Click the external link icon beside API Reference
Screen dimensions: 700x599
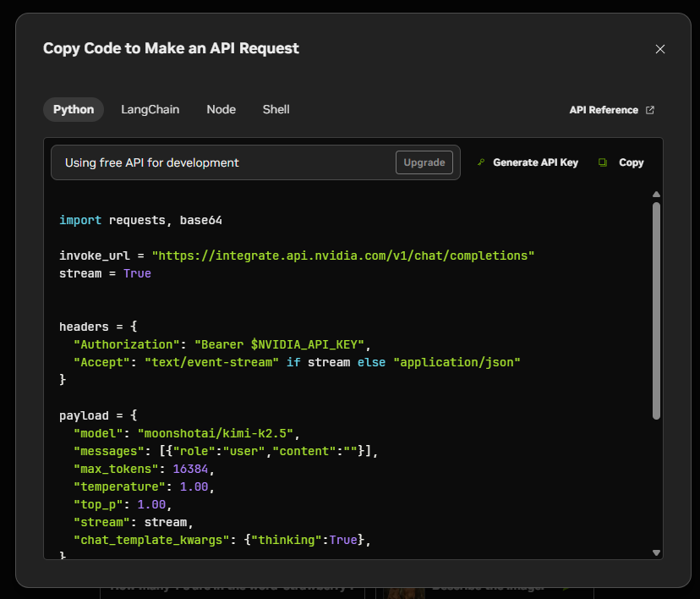tap(650, 110)
